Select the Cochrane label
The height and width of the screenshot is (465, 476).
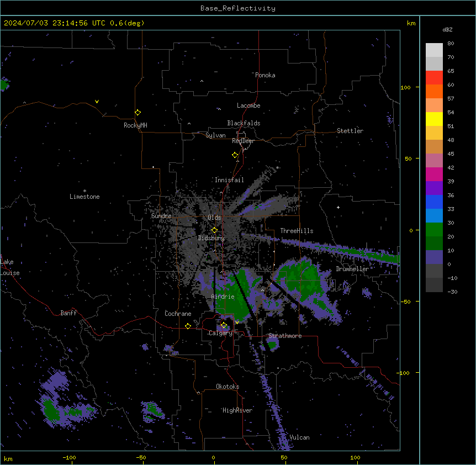pos(178,314)
